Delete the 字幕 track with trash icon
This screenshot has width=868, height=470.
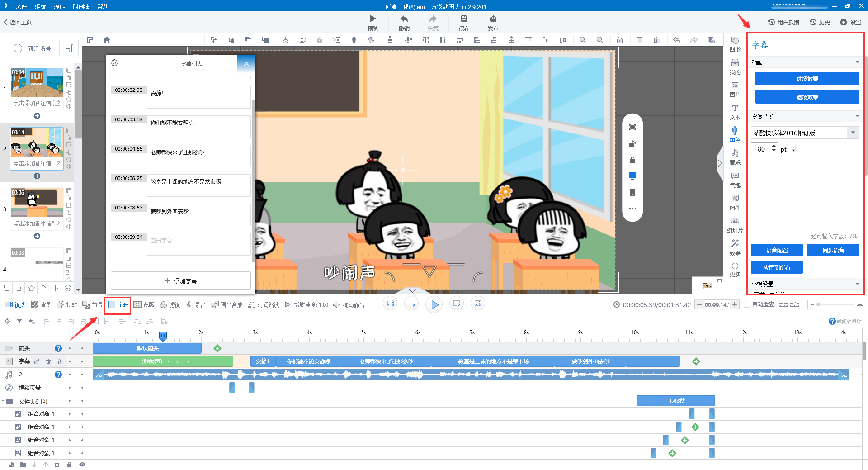pos(48,361)
